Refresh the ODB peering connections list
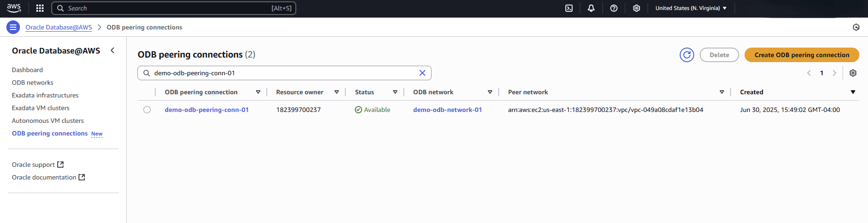The image size is (868, 223). tap(687, 55)
